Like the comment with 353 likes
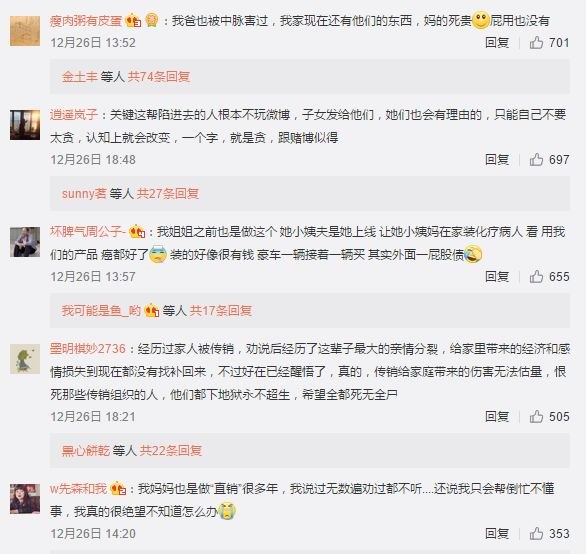586x554 pixels. [x=536, y=533]
